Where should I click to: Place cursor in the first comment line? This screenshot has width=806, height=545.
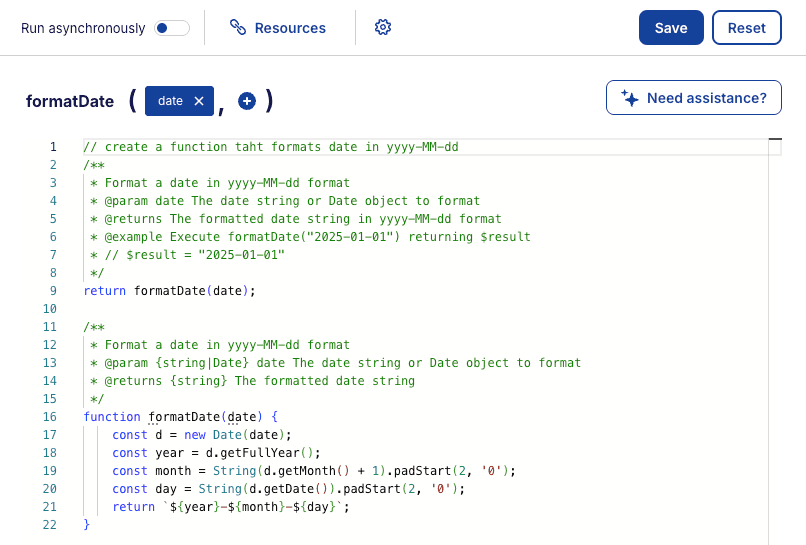[x=270, y=147]
